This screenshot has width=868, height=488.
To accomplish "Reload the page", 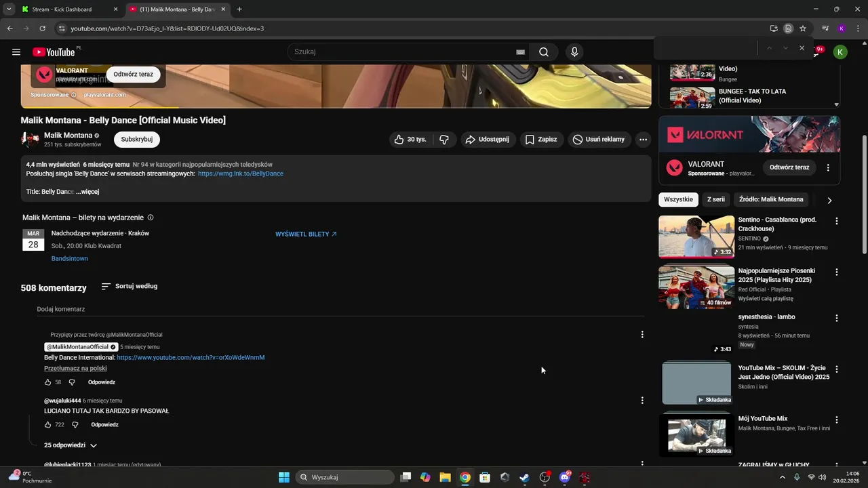I will point(42,28).
